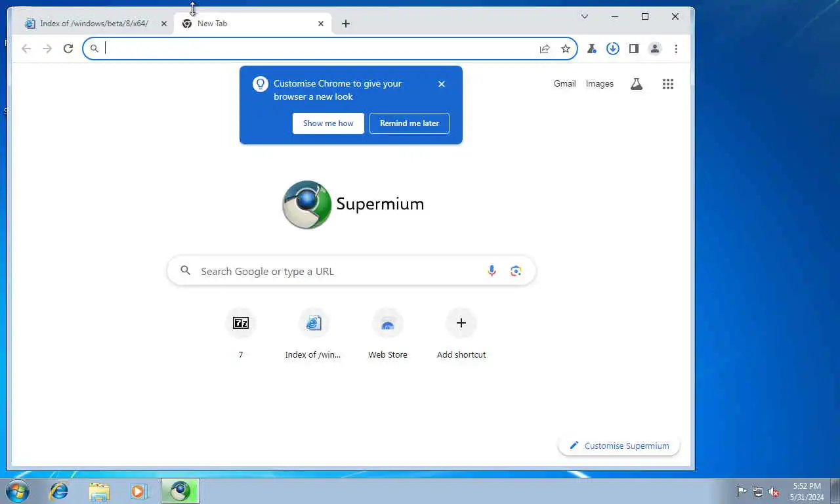This screenshot has height=504, width=840.
Task: Launch Internet Explorer from taskbar
Action: click(59, 491)
